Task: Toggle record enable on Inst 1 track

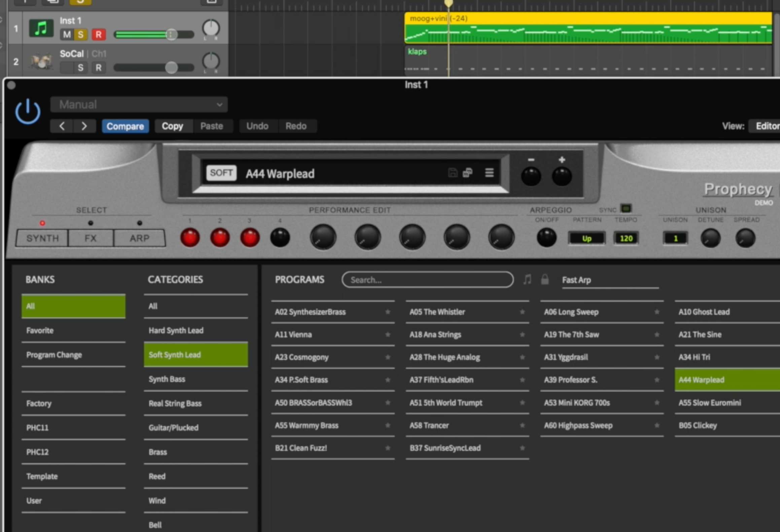Action: (98, 35)
